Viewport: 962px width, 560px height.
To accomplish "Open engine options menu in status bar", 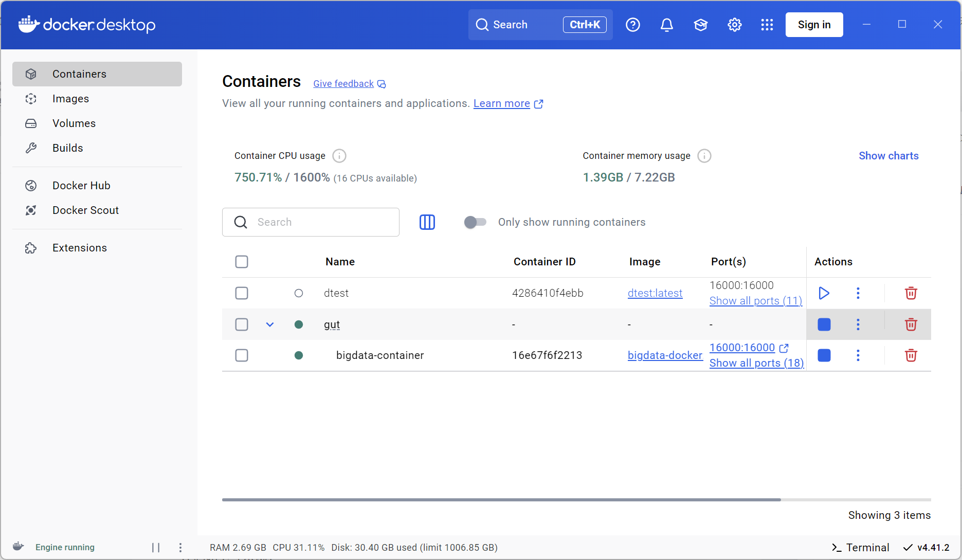I will tap(180, 548).
